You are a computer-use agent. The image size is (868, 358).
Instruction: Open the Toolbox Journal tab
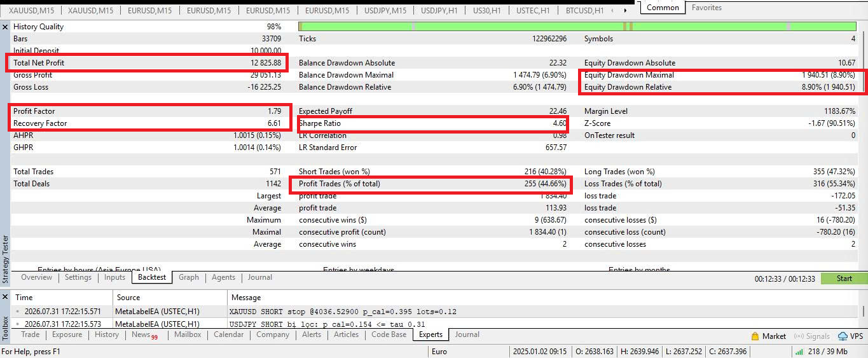coord(467,334)
